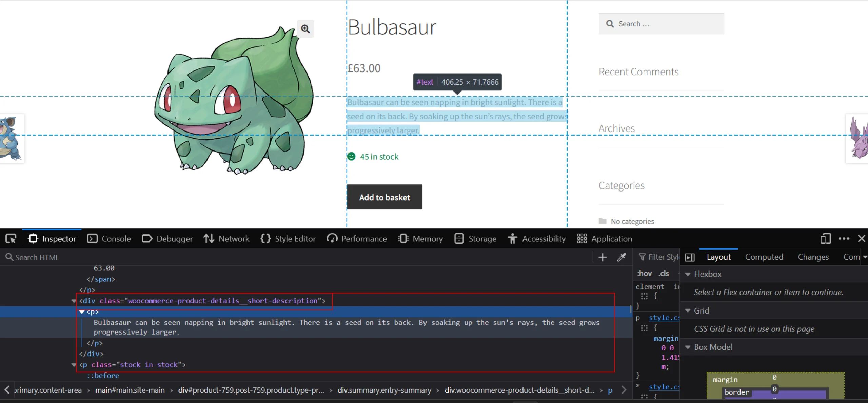Click the Filter Styles input
Screen dimensions: 868x403
point(659,257)
